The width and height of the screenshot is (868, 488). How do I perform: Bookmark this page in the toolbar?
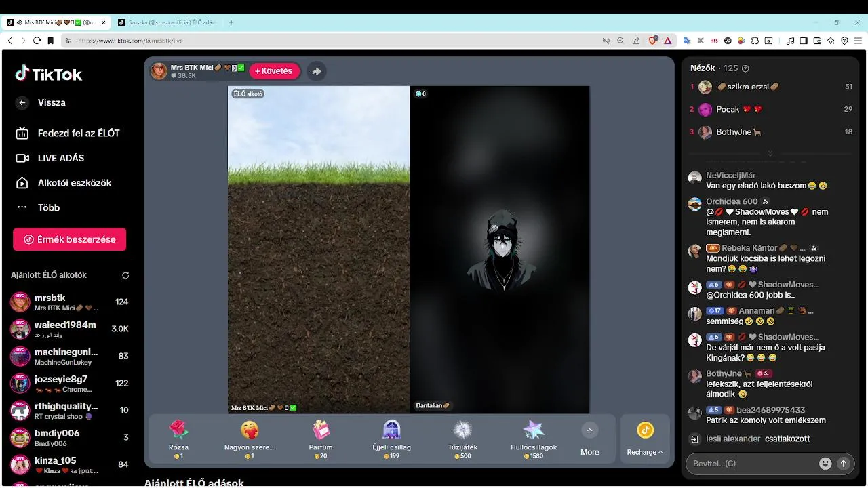click(50, 41)
